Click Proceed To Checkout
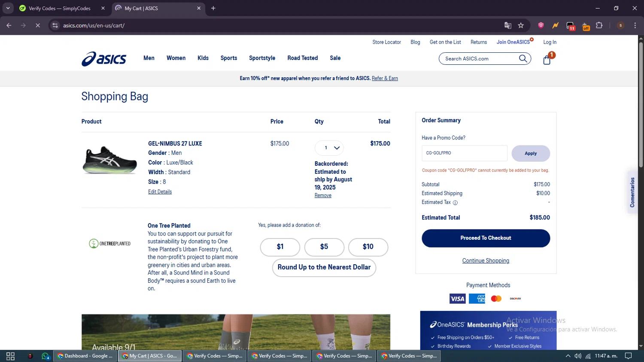The width and height of the screenshot is (644, 362). (486, 238)
